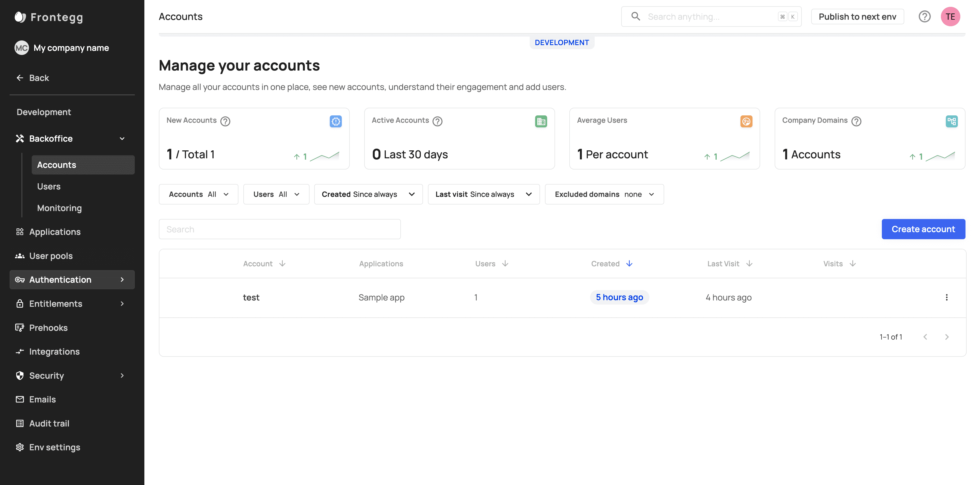Go to next page of accounts
This screenshot has height=485, width=980.
click(947, 337)
